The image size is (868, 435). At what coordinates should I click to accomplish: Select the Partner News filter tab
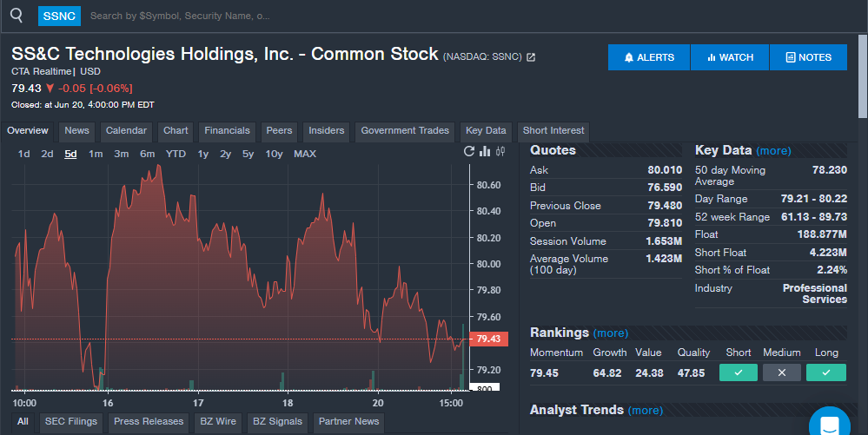tap(348, 422)
